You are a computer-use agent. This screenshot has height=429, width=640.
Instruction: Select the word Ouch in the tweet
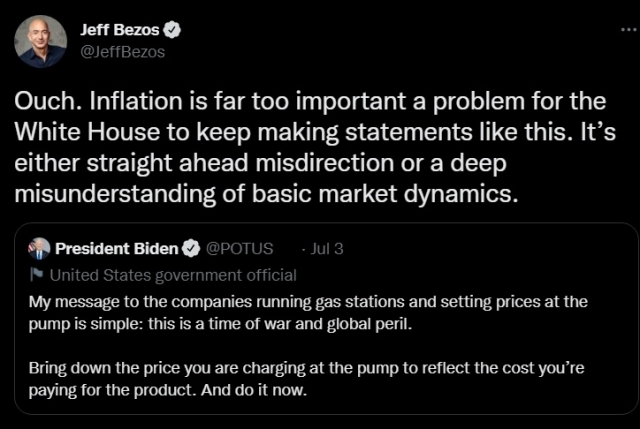(44, 101)
